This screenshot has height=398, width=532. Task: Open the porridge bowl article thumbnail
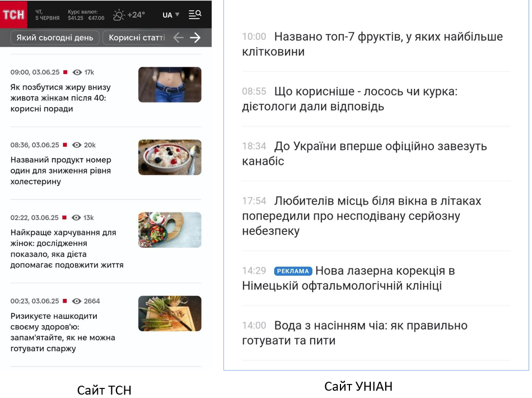170,157
